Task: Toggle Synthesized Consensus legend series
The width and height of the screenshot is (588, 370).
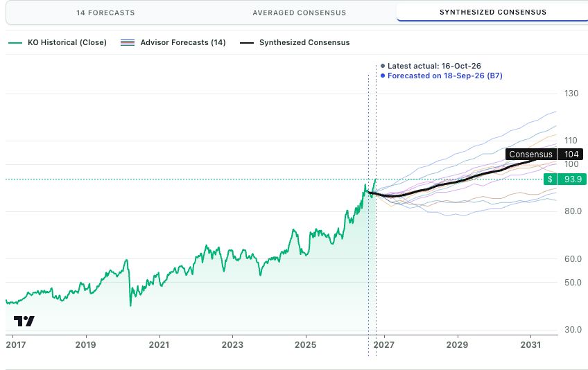Action: point(295,42)
